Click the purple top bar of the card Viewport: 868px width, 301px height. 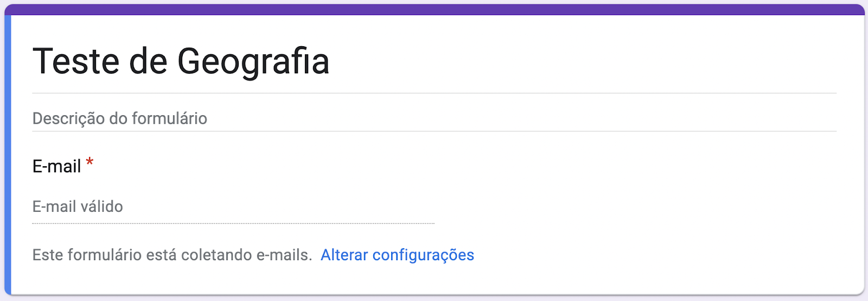(434, 9)
